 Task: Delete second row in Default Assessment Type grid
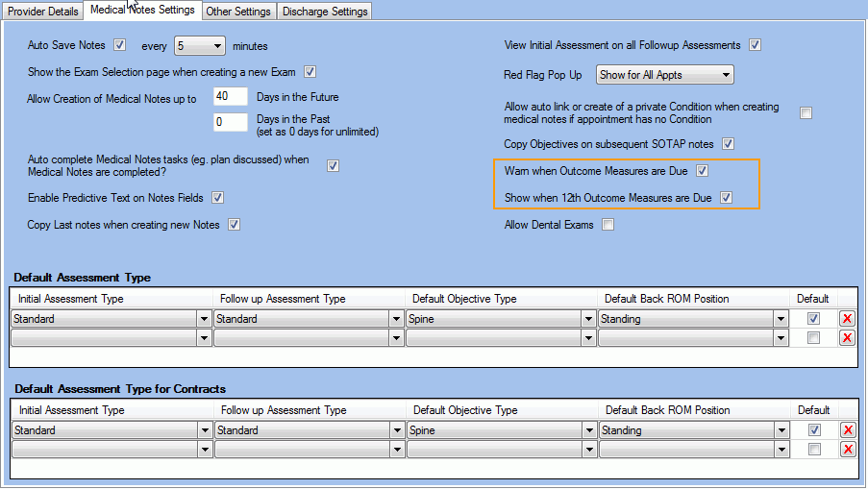click(847, 338)
